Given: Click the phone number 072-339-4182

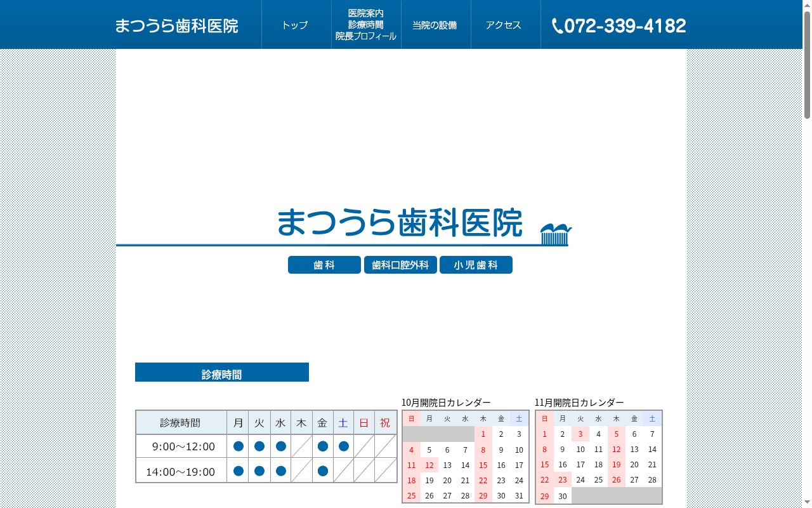Looking at the screenshot, I should point(625,25).
